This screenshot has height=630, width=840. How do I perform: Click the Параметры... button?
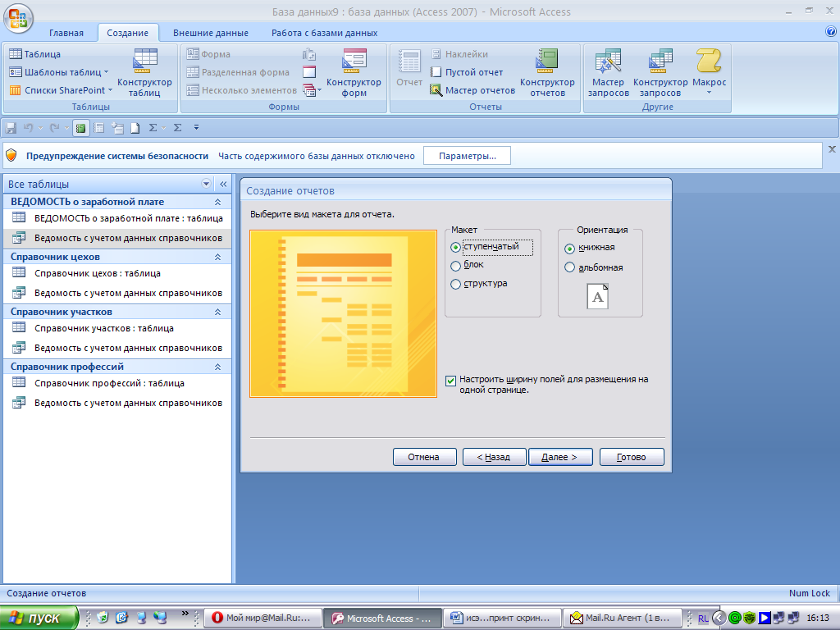tap(467, 156)
